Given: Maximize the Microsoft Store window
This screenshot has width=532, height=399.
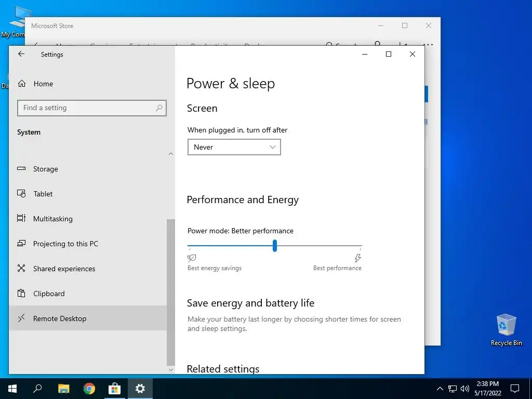Looking at the screenshot, I should (404, 25).
